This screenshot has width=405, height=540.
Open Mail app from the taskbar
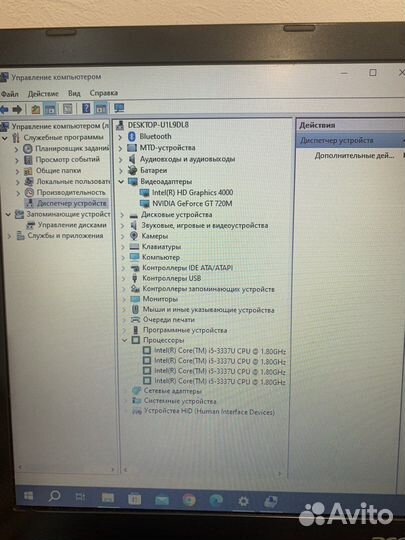(162, 499)
